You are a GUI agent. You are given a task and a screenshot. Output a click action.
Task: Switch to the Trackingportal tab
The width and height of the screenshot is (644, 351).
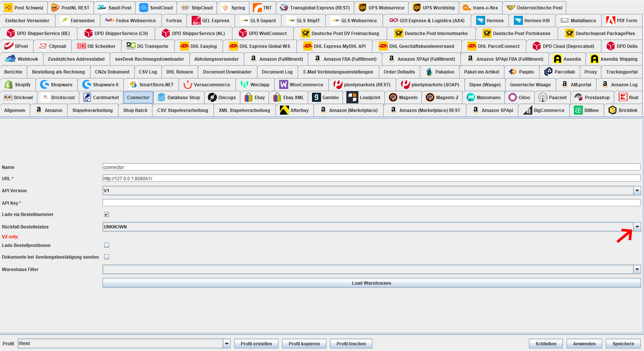(x=622, y=72)
